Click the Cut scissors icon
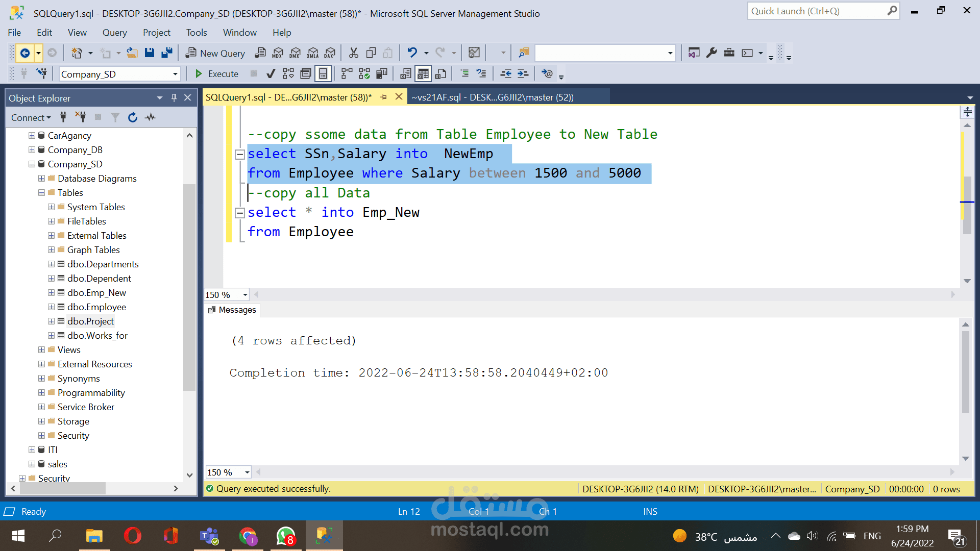 353,53
